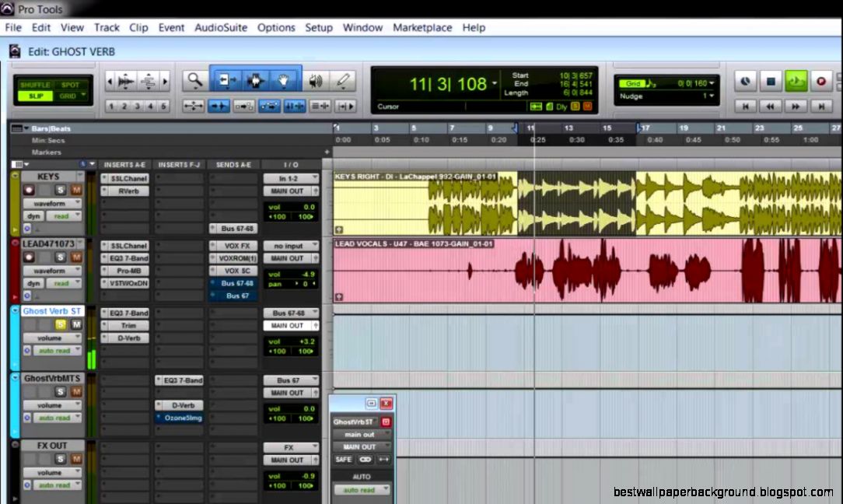The height and width of the screenshot is (504, 843).
Task: Arm recording with the Record transport button
Action: [x=821, y=81]
